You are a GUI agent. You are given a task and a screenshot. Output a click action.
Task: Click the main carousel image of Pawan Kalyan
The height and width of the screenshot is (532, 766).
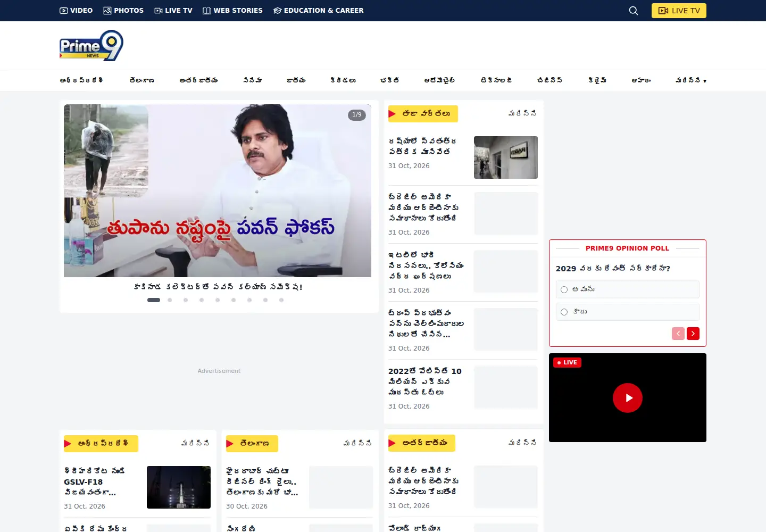pos(218,190)
